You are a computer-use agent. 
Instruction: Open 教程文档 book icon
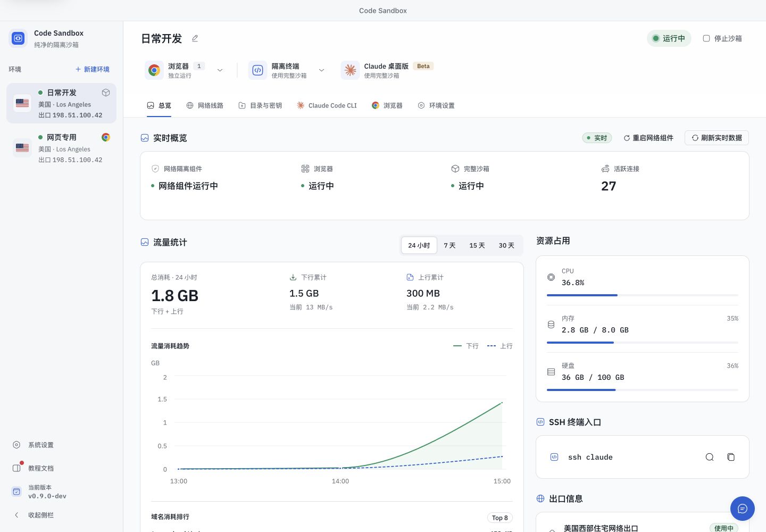(16, 468)
